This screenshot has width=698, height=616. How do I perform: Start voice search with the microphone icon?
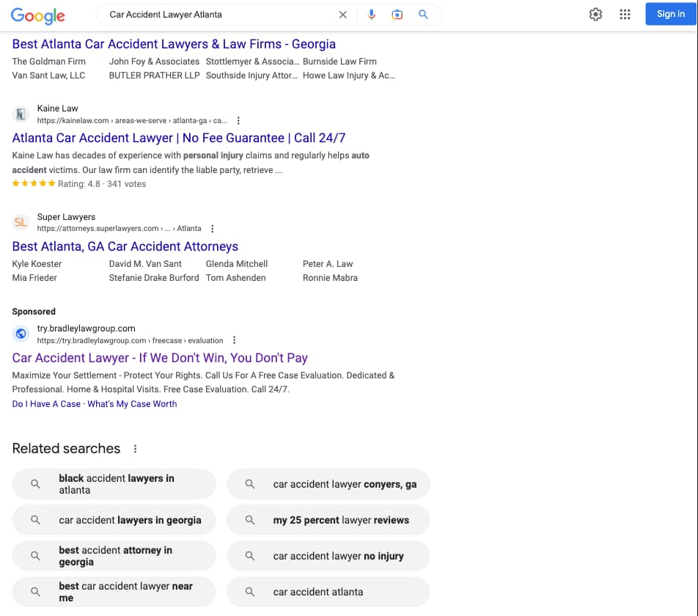371,15
